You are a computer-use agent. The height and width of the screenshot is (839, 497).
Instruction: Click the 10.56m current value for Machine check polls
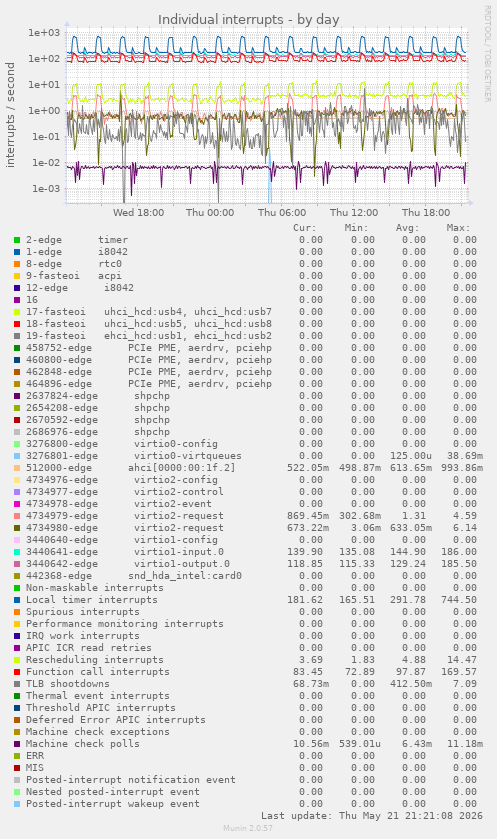coord(311,744)
